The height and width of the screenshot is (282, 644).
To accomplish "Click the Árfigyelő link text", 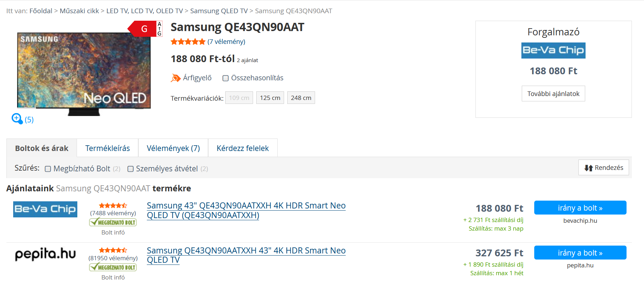I will point(197,78).
